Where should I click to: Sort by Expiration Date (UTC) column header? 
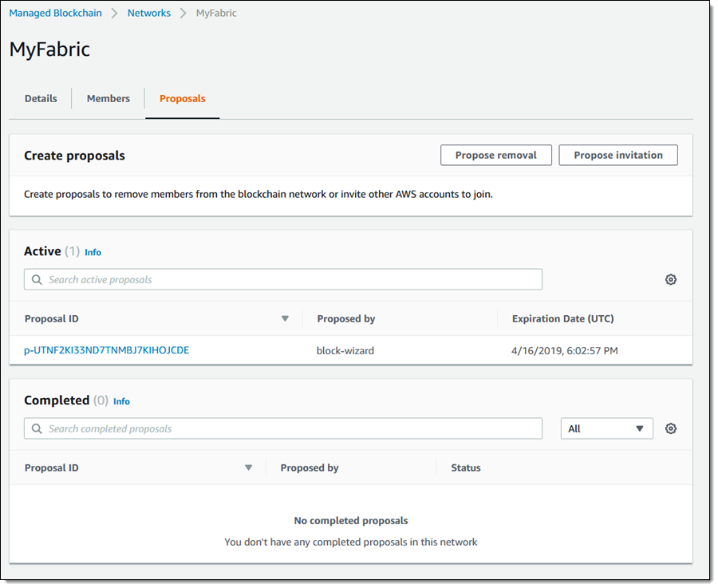[562, 319]
